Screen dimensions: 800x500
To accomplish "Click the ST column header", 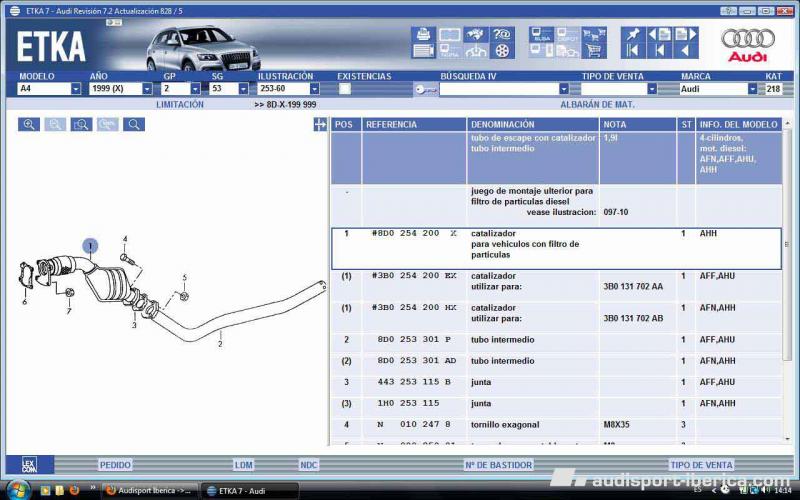I will 686,124.
